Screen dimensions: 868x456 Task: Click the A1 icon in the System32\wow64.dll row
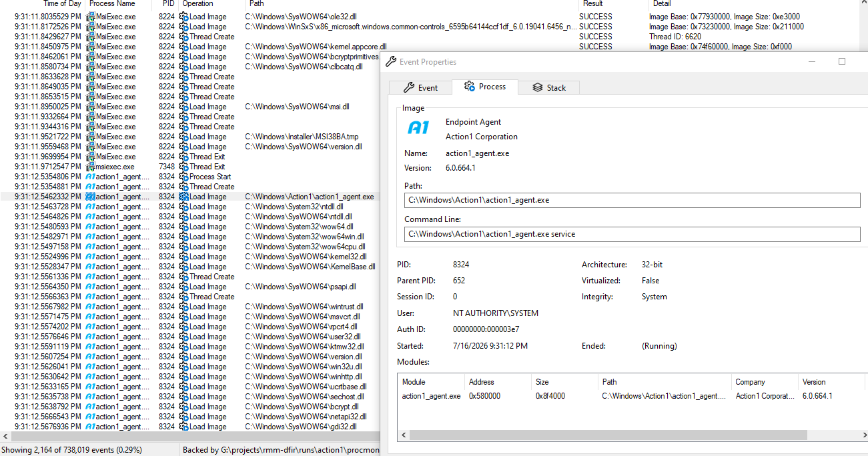pyautogui.click(x=91, y=227)
